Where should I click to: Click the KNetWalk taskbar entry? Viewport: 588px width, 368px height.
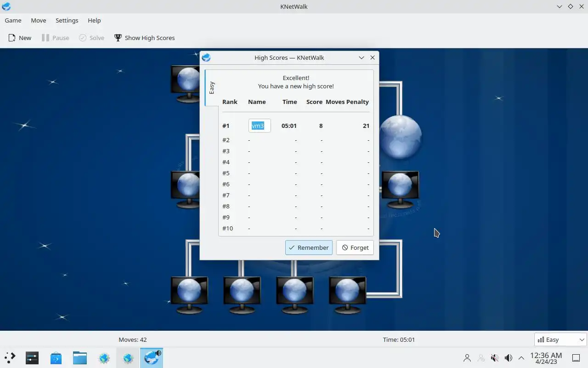[x=152, y=358]
